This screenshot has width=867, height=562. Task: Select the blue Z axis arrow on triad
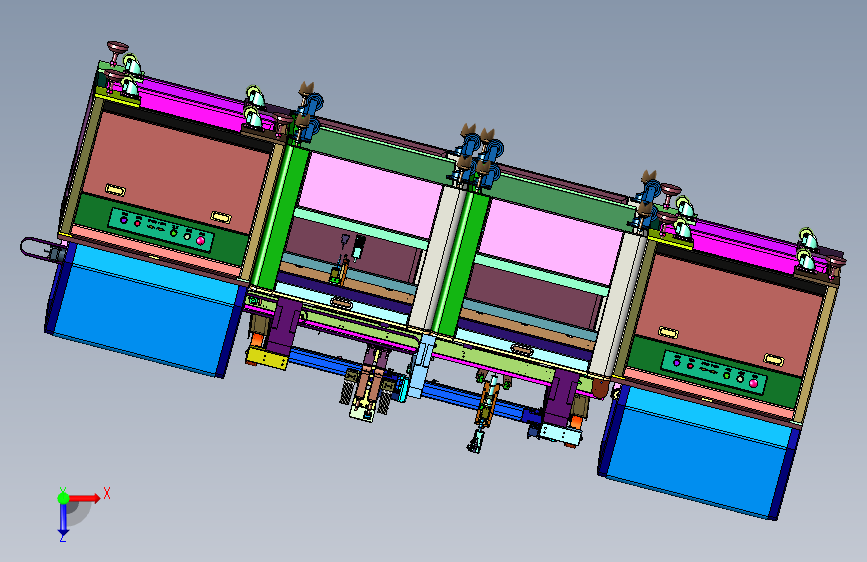coord(63,520)
